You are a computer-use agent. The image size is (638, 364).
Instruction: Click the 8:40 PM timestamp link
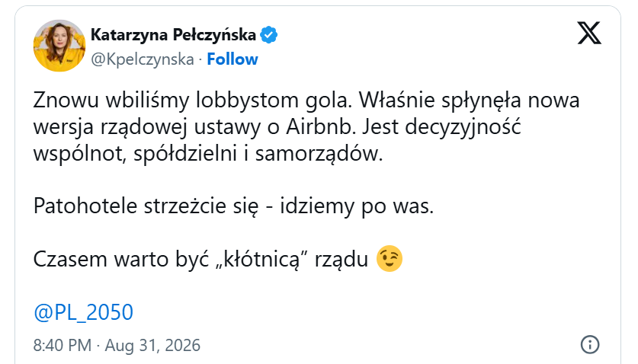click(x=63, y=345)
